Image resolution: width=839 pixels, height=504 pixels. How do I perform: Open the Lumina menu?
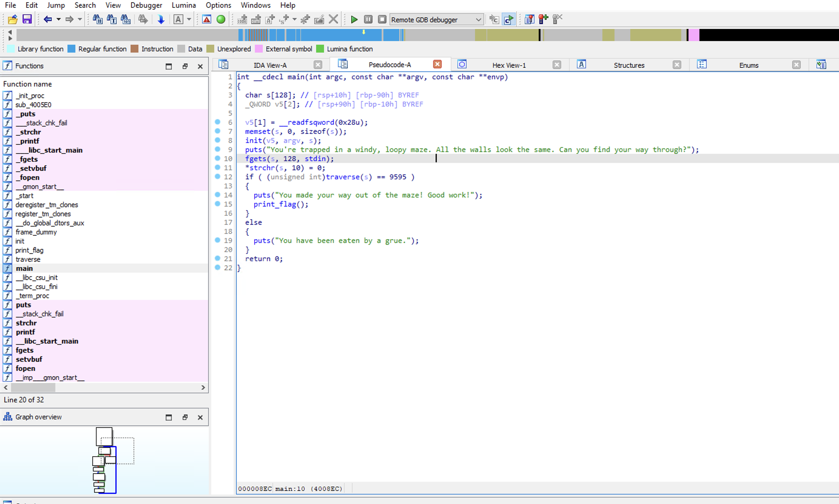pos(184,5)
